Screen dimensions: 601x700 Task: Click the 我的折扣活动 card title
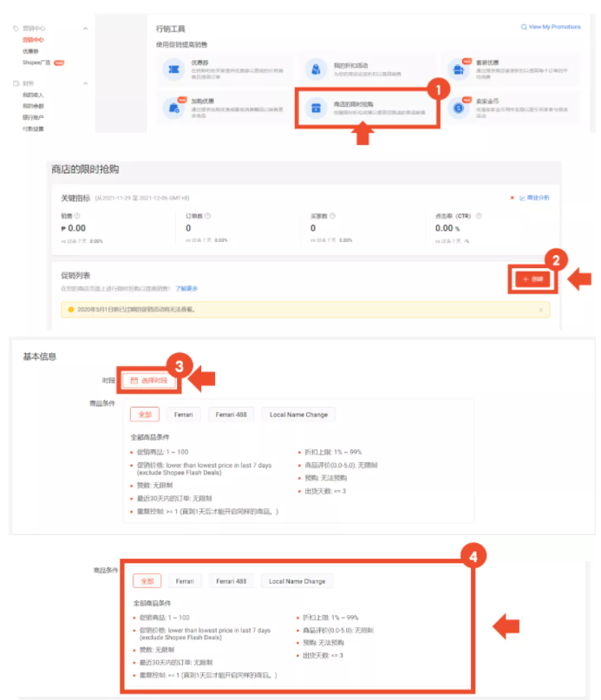tap(350, 66)
